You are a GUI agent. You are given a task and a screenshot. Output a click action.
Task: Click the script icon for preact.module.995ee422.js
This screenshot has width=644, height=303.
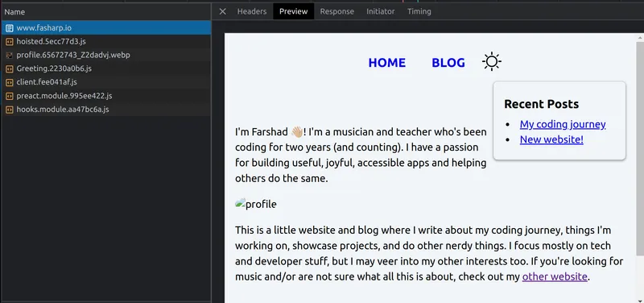tap(10, 96)
